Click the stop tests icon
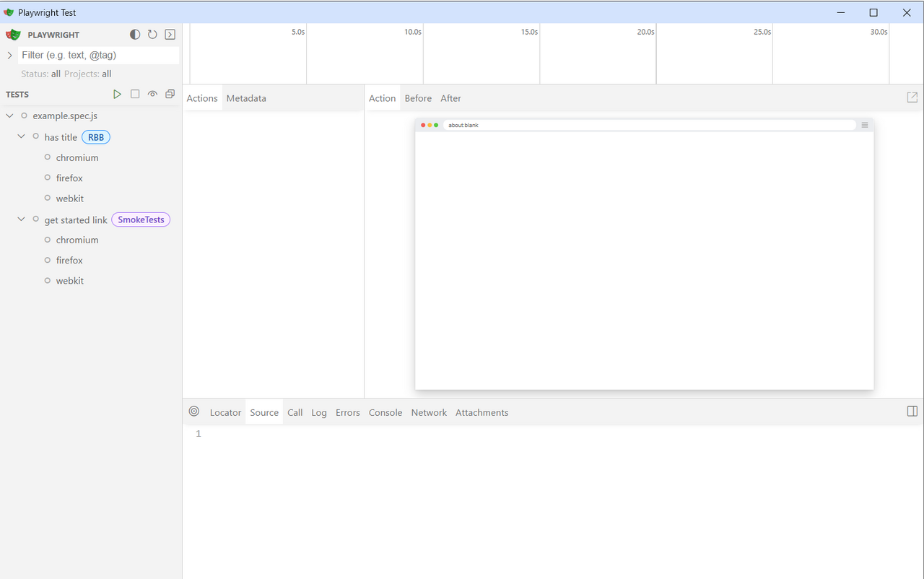The height and width of the screenshot is (579, 924). click(x=135, y=94)
